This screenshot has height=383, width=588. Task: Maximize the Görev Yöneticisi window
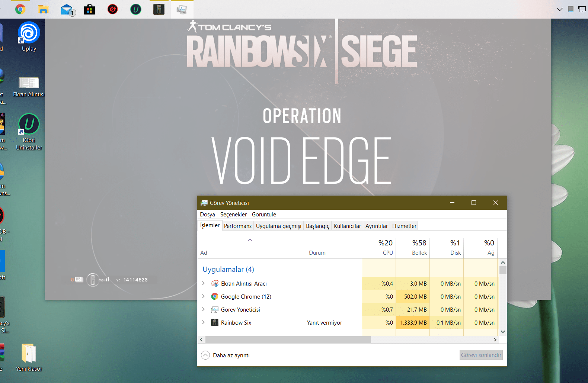474,203
